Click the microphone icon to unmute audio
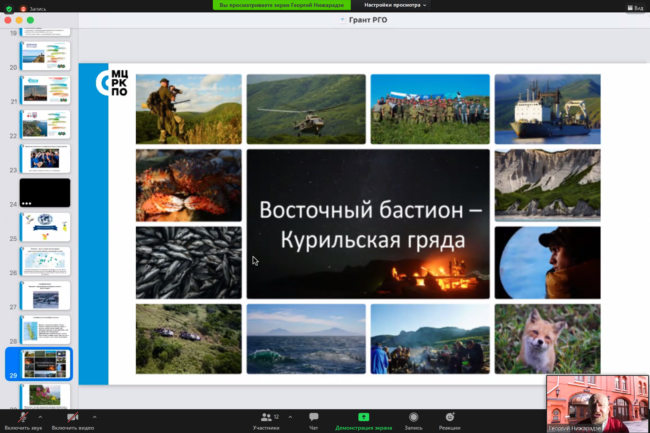The width and height of the screenshot is (650, 433). pos(23,417)
